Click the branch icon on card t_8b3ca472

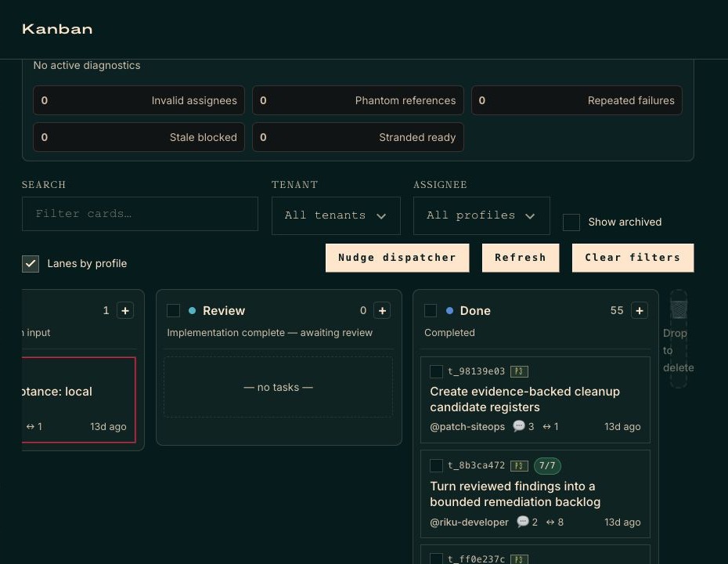coord(519,465)
